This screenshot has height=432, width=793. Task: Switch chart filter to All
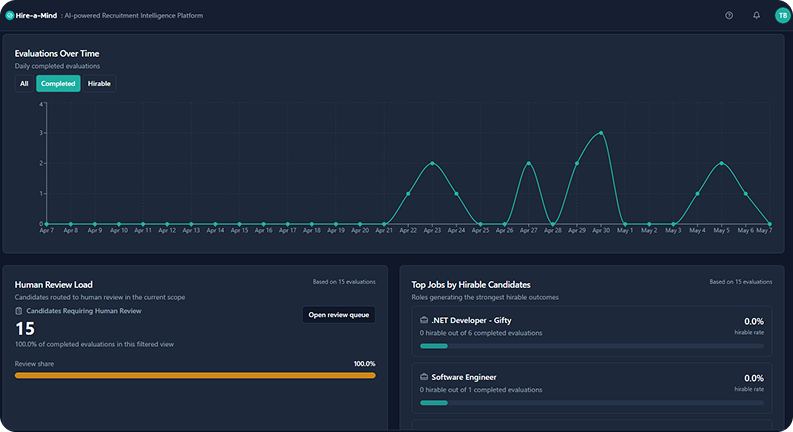click(x=24, y=83)
